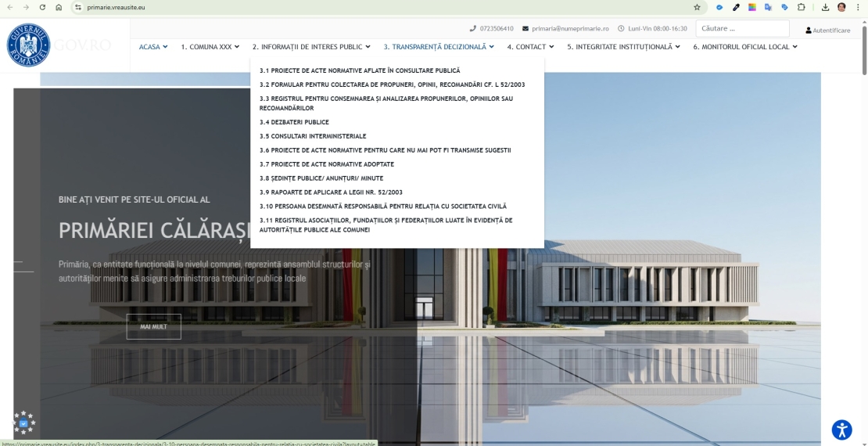
Task: Click the browser home icon
Action: [59, 7]
